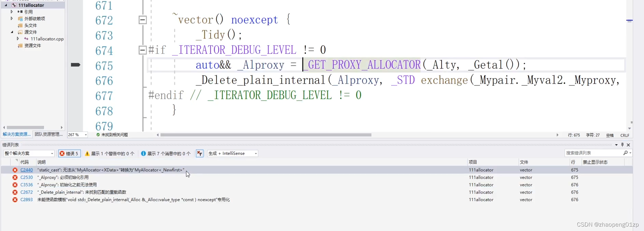Collapse the ~vector() code block at line 672
Viewport: 644px width, 231px height.
point(143,20)
